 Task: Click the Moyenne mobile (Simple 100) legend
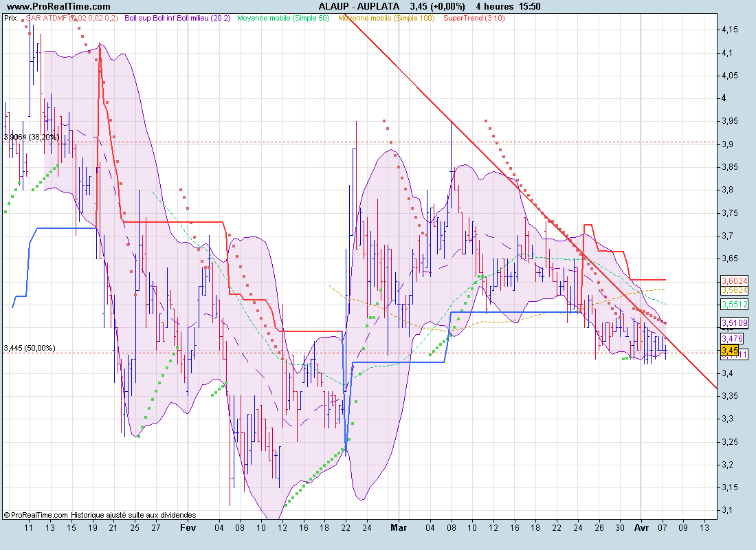click(x=386, y=18)
